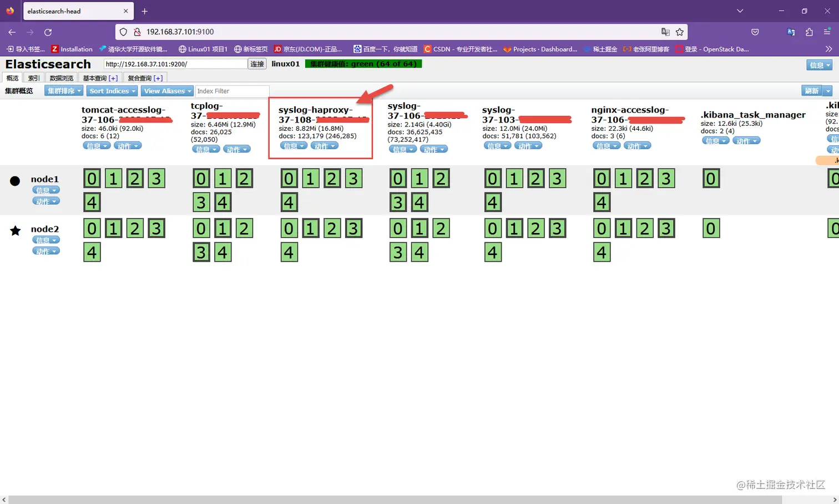Open the Linux01 项目1 bookmark

pos(203,49)
